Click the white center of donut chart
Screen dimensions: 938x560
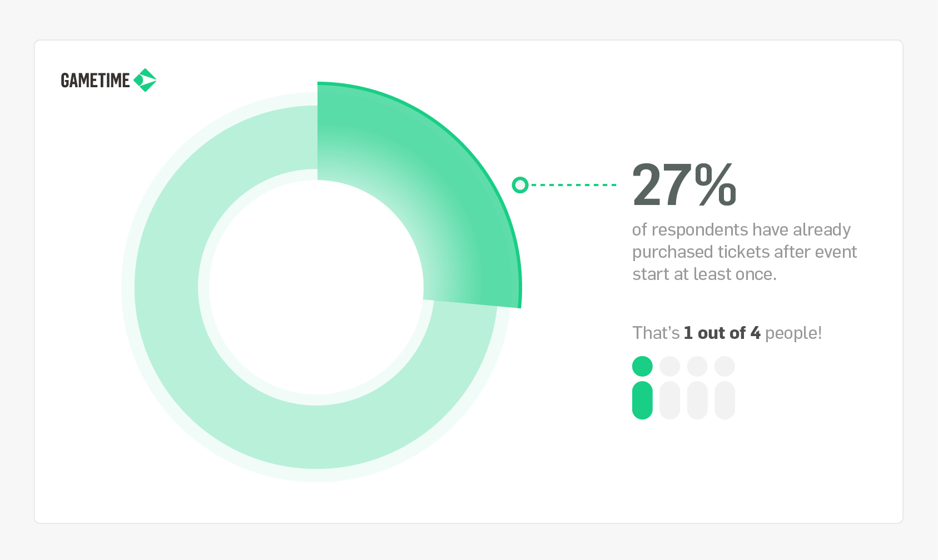316,287
